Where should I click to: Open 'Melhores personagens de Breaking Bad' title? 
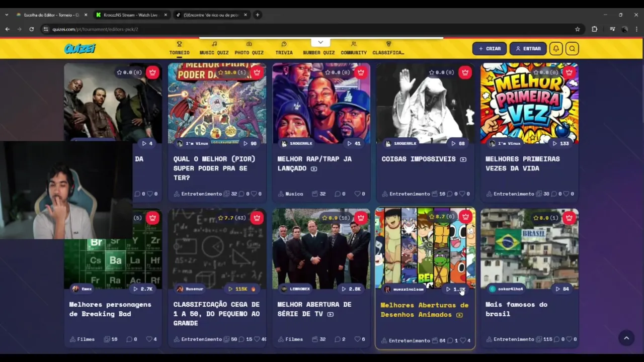coord(110,309)
